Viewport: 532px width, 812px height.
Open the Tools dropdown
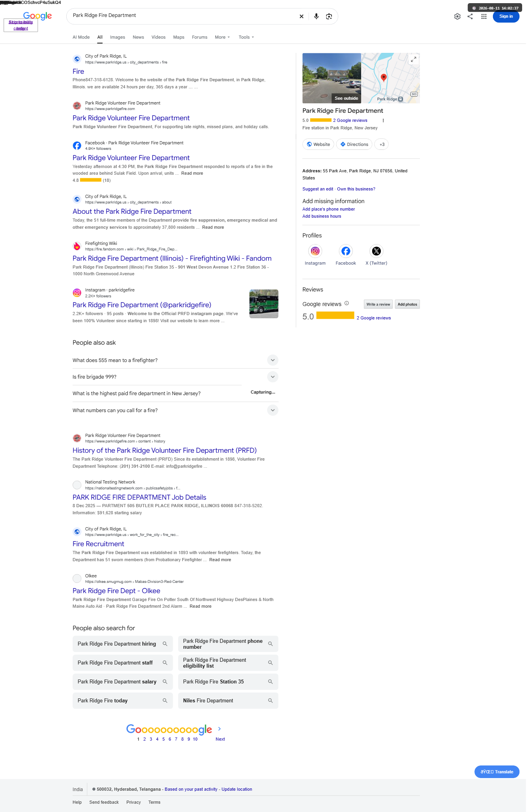pos(246,37)
